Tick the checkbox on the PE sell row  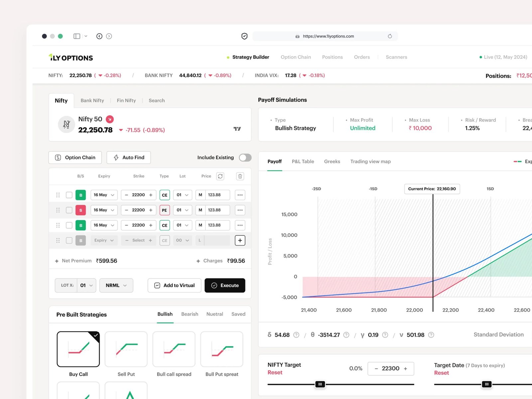click(69, 210)
